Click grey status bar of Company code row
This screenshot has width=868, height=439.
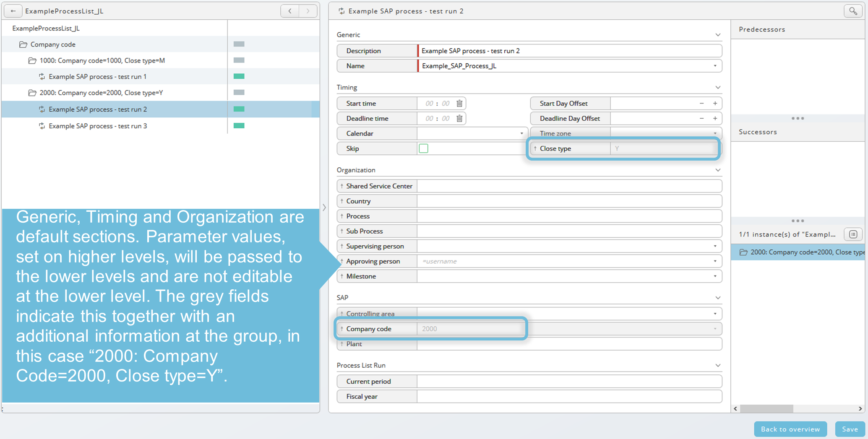coord(239,44)
